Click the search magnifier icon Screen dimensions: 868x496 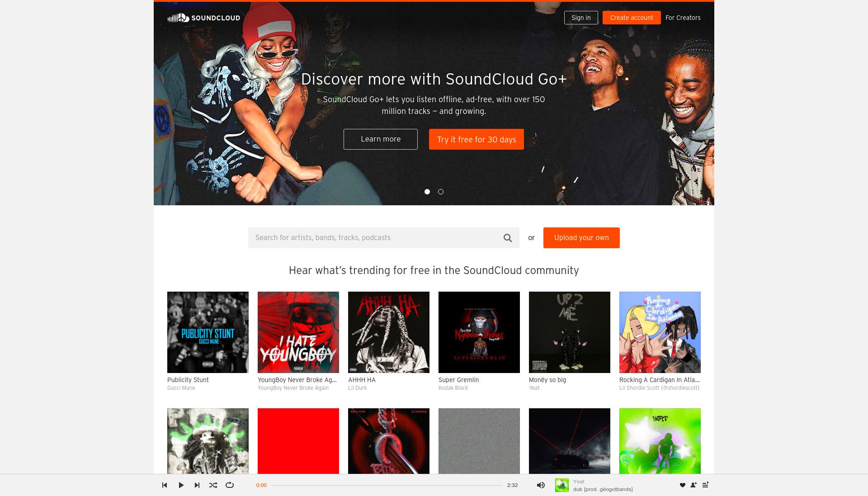point(508,238)
